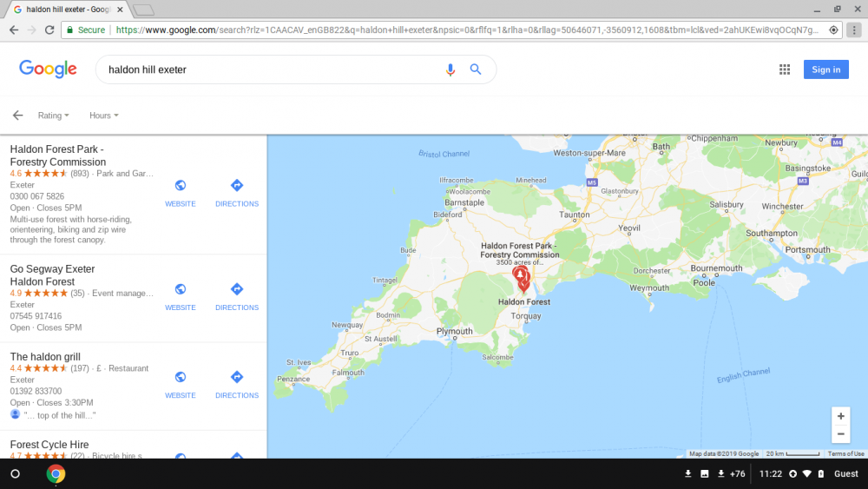Viewport: 868px width, 489px height.
Task: Open the Go Segway Exeter Haldon Forest listing
Action: [52, 275]
